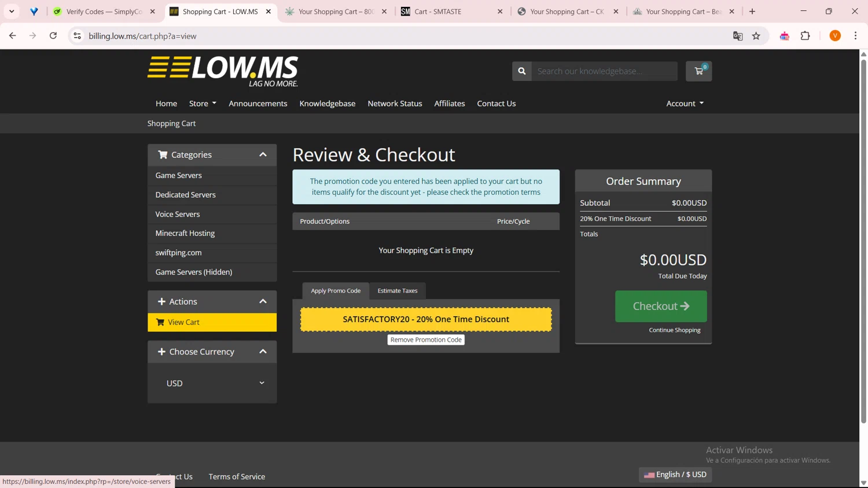
Task: Click Continue Shopping link
Action: click(675, 330)
